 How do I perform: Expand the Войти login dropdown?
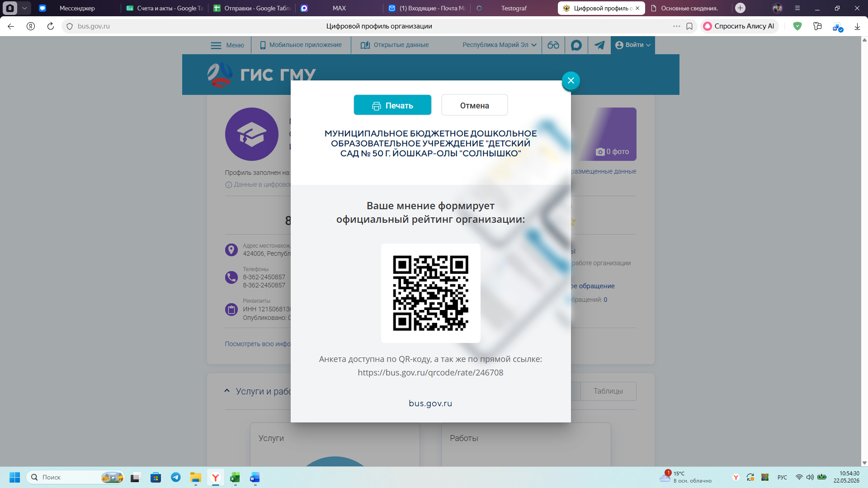632,45
